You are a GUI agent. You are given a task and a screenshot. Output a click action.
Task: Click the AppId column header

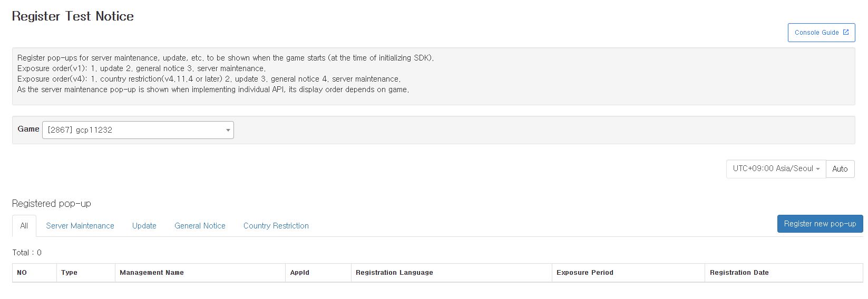click(x=300, y=273)
